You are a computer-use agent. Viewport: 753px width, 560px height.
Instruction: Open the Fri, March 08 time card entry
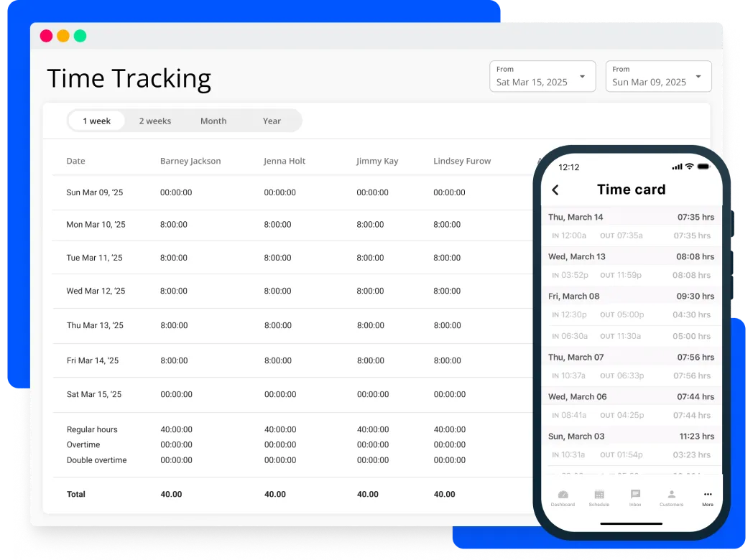631,296
